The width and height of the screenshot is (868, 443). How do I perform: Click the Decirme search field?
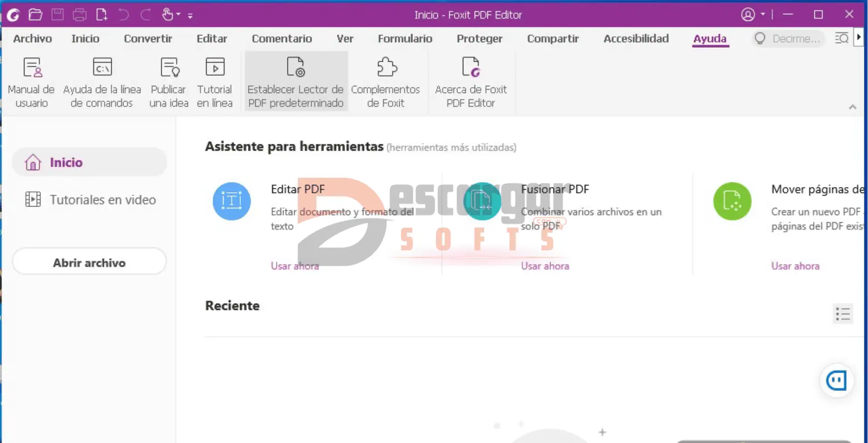pos(788,39)
